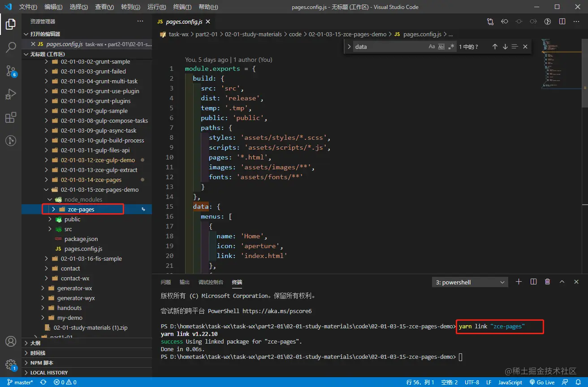The width and height of the screenshot is (588, 387).
Task: Click the LF end-of-line selector
Action: (x=489, y=382)
